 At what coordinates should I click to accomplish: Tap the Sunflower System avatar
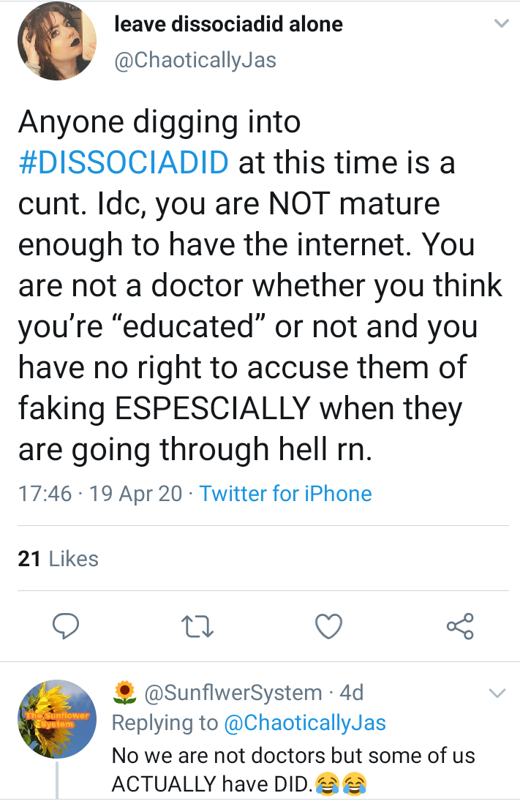(x=57, y=718)
